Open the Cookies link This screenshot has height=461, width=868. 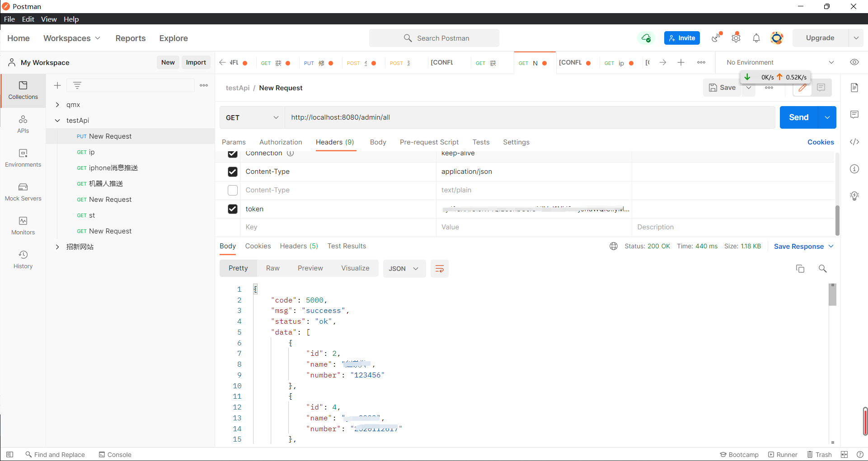[821, 142]
